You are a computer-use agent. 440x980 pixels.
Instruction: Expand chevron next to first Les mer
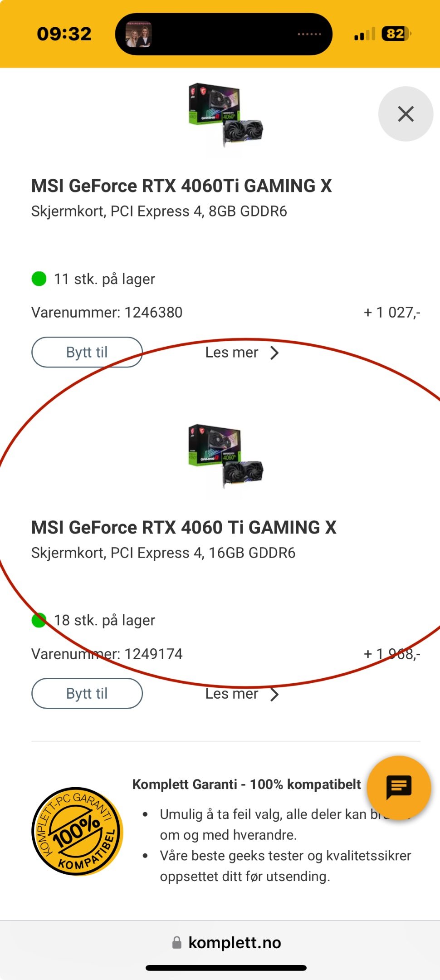(x=274, y=353)
